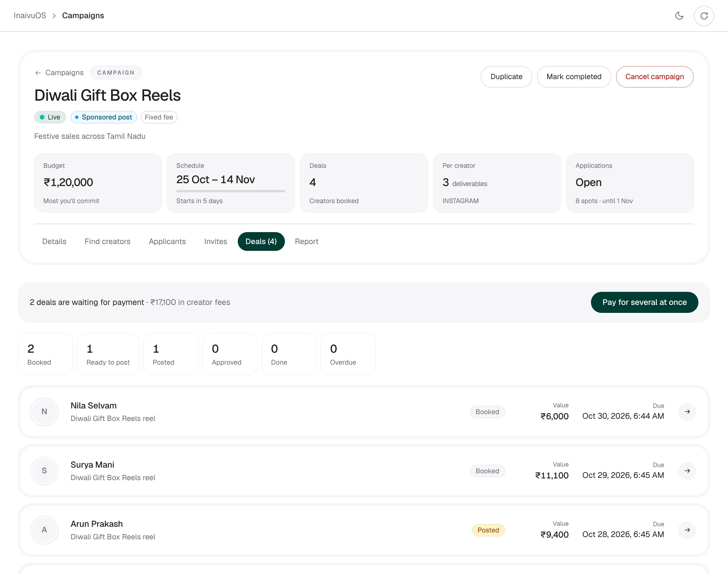
Task: Select the Overdue status card
Action: click(x=348, y=354)
